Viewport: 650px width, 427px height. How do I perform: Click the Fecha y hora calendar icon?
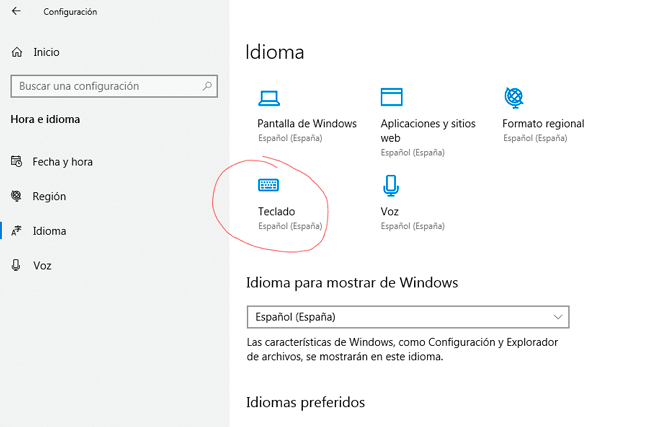pyautogui.click(x=16, y=161)
